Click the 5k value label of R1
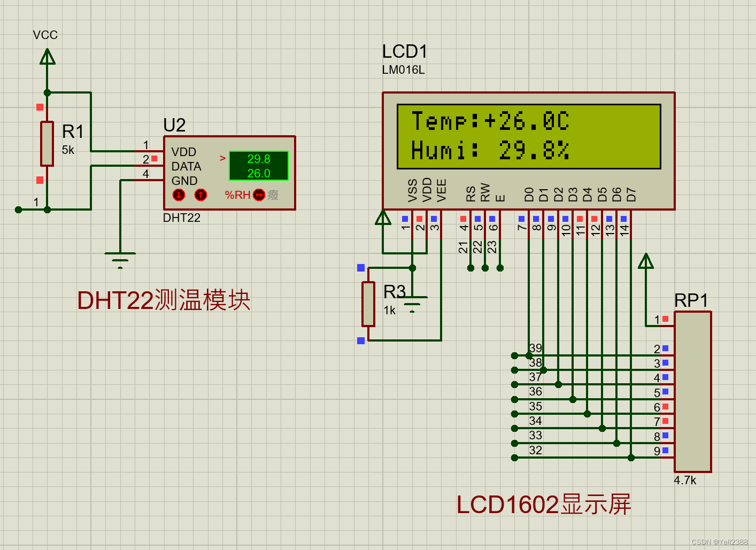Image resolution: width=756 pixels, height=550 pixels. click(x=68, y=150)
